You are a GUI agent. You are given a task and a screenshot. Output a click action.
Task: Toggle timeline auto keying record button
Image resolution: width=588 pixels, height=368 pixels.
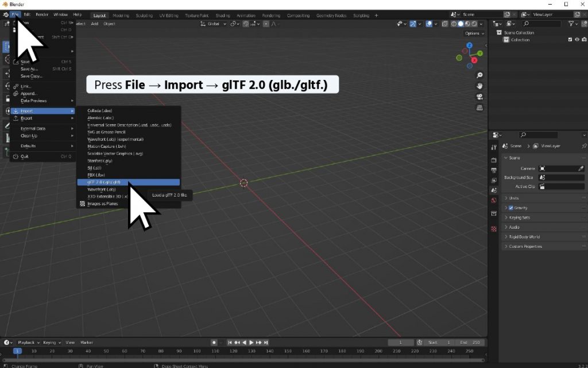click(x=214, y=343)
